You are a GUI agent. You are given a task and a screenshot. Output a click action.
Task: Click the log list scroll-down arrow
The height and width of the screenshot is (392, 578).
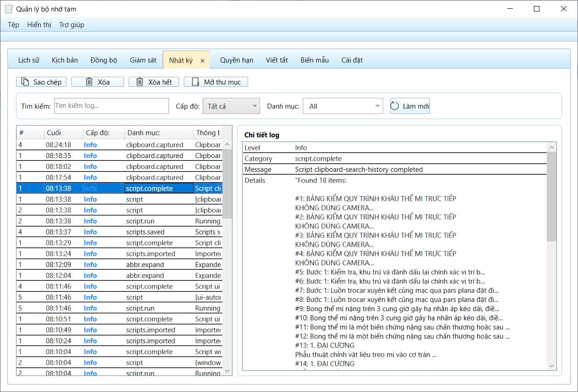coord(227,370)
